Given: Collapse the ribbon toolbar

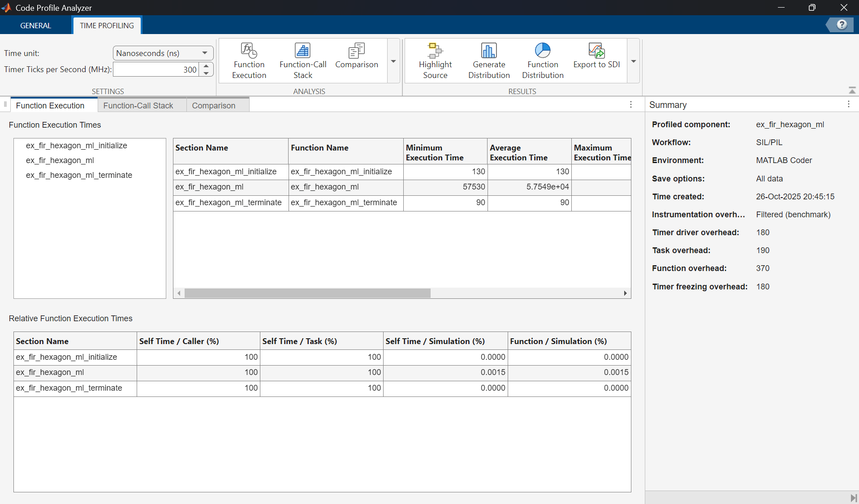Looking at the screenshot, I should [x=852, y=89].
